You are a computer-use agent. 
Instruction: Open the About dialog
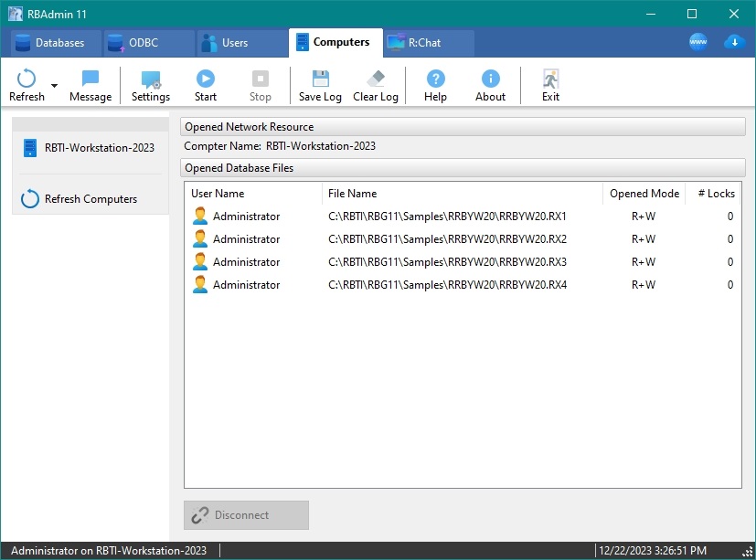click(490, 85)
